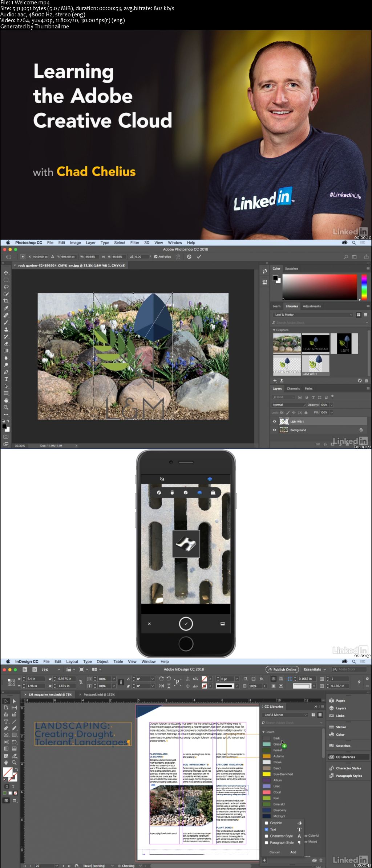
Task: Uncheck the Text checkbox in InDesign
Action: (266, 829)
